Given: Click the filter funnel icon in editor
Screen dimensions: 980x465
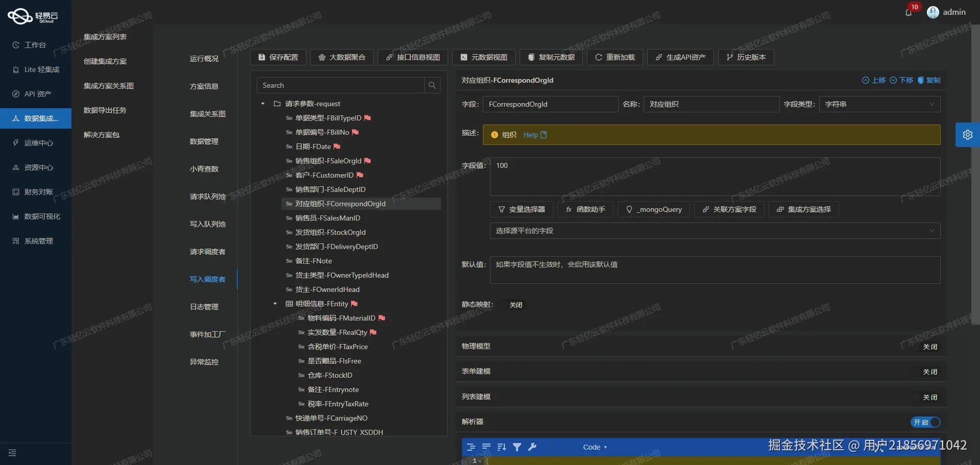Looking at the screenshot, I should pos(517,447).
